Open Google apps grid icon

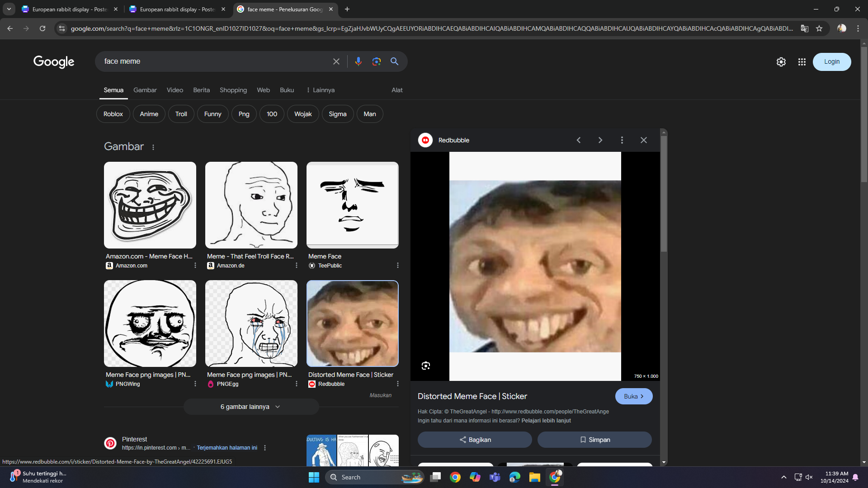coord(802,62)
